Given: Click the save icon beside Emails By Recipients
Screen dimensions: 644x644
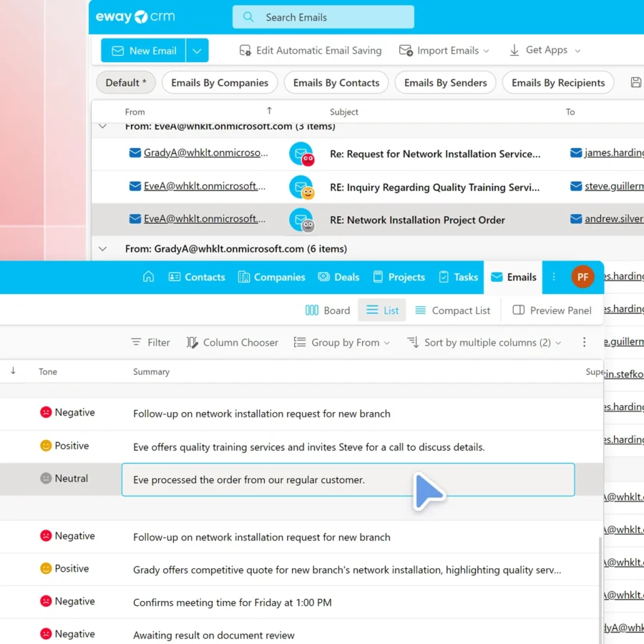Looking at the screenshot, I should click(635, 82).
